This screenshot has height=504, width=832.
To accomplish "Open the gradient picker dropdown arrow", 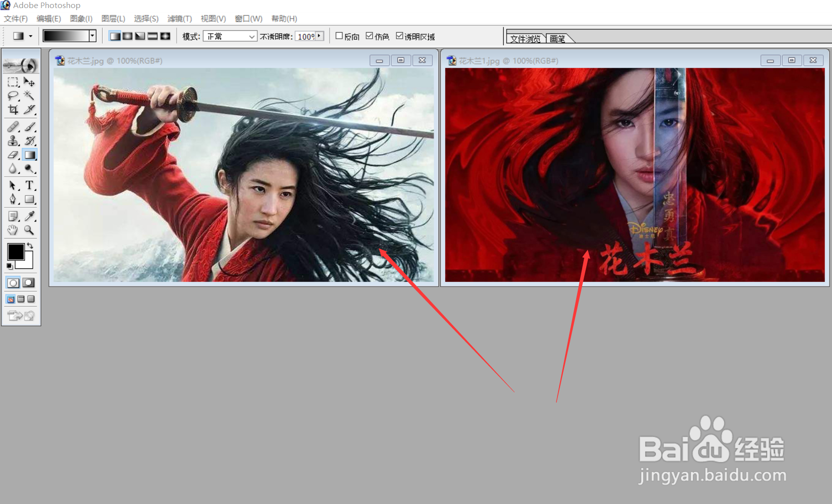I will tap(93, 36).
